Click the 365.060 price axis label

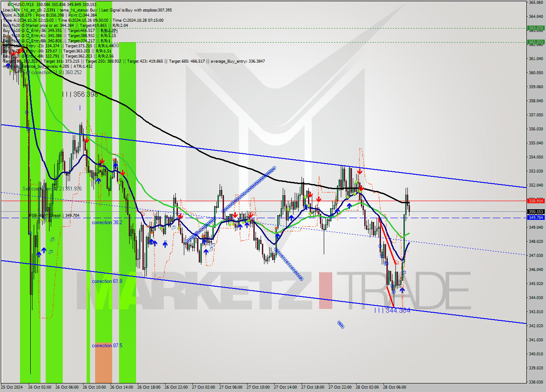(536, 3)
